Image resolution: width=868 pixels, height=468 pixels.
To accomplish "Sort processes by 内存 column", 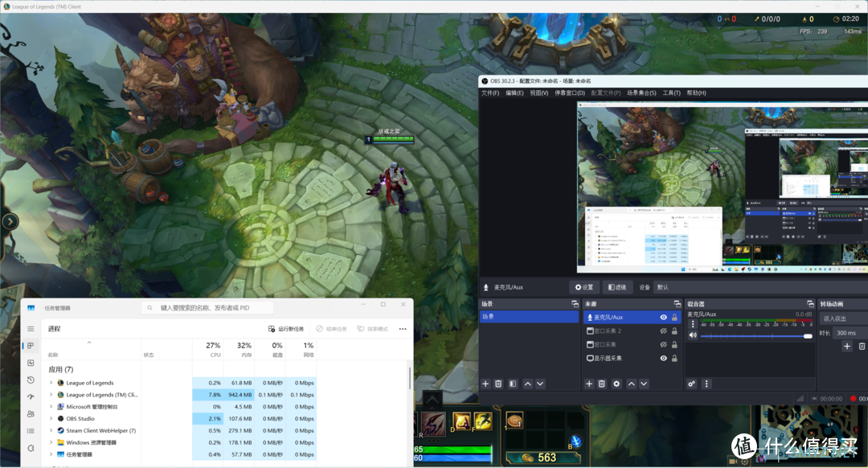I will coord(240,350).
